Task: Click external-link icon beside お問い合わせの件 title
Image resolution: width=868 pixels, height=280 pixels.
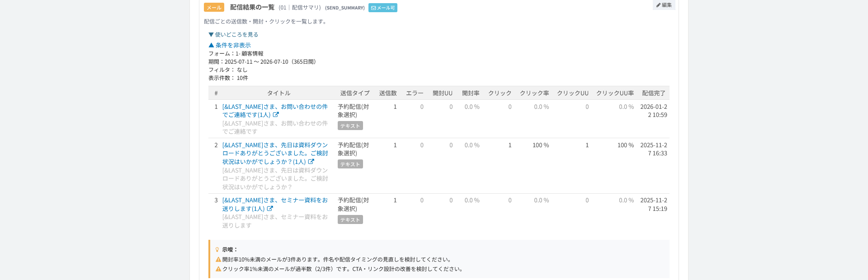Action: pyautogui.click(x=276, y=115)
